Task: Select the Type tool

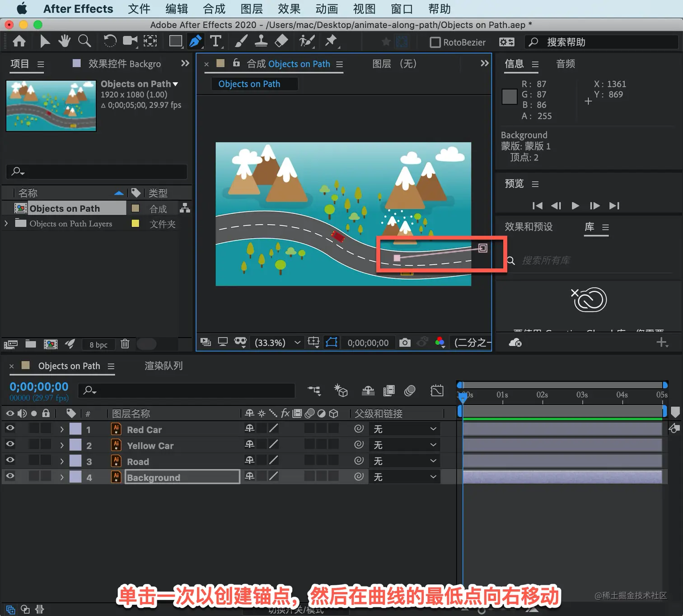Action: point(216,42)
